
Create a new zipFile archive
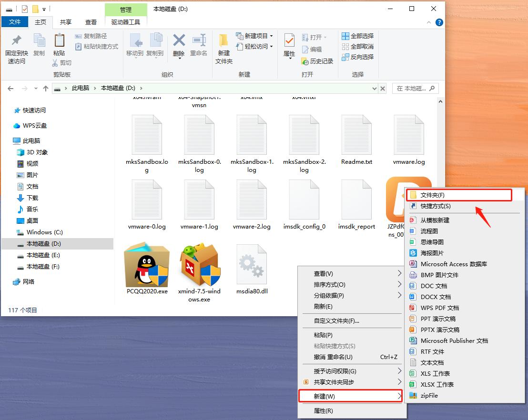click(428, 395)
